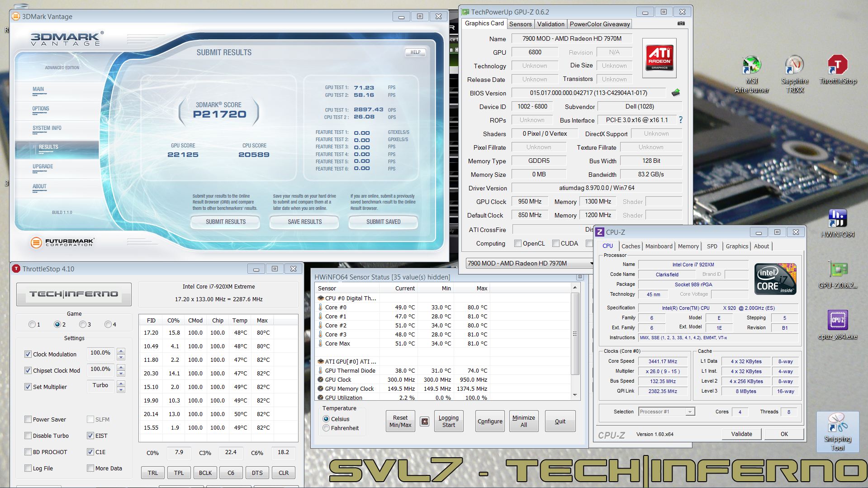Click BIOS save chip icon in GPU-Z
This screenshot has width=868, height=488.
click(x=676, y=93)
